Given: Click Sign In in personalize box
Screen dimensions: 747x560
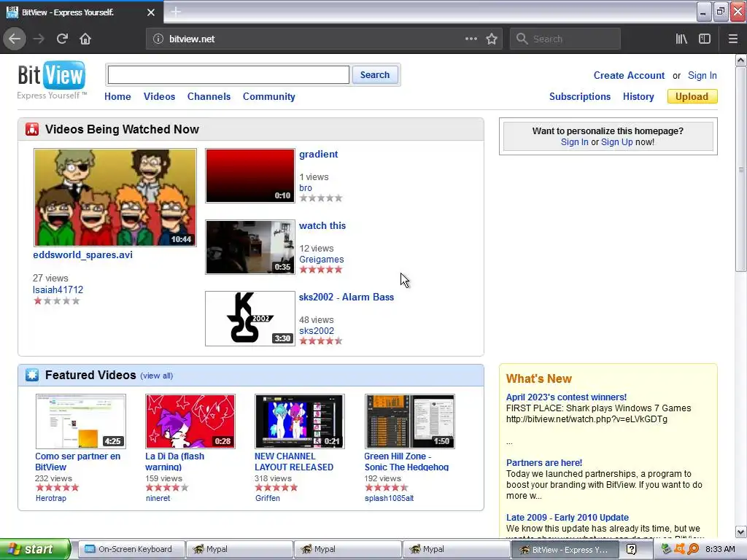Looking at the screenshot, I should coord(575,142).
